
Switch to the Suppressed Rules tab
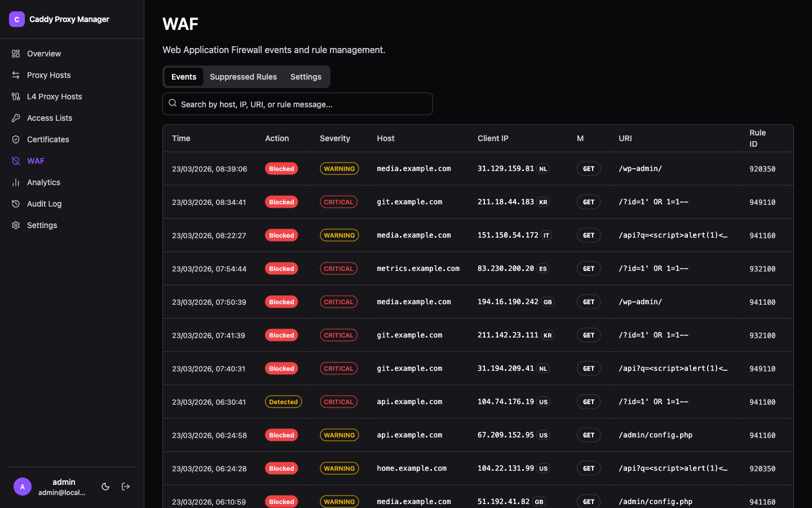(x=243, y=77)
